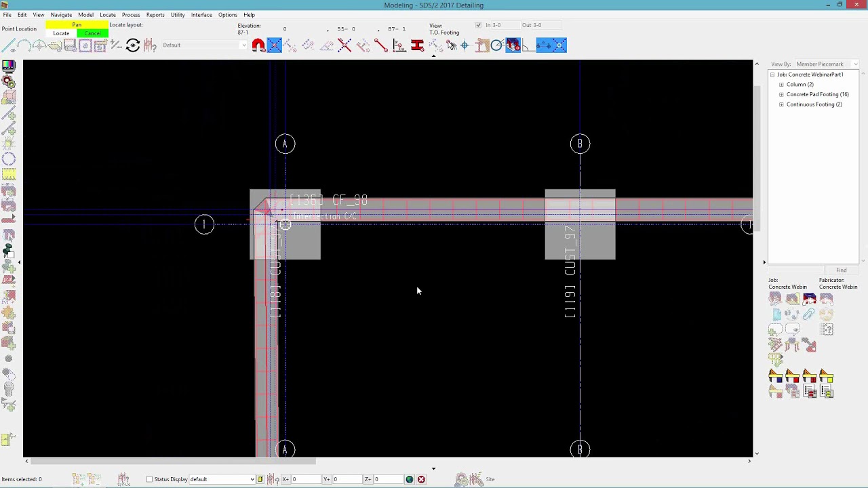Click the red I-beam member icon
Image resolution: width=868 pixels, height=488 pixels.
(418, 45)
